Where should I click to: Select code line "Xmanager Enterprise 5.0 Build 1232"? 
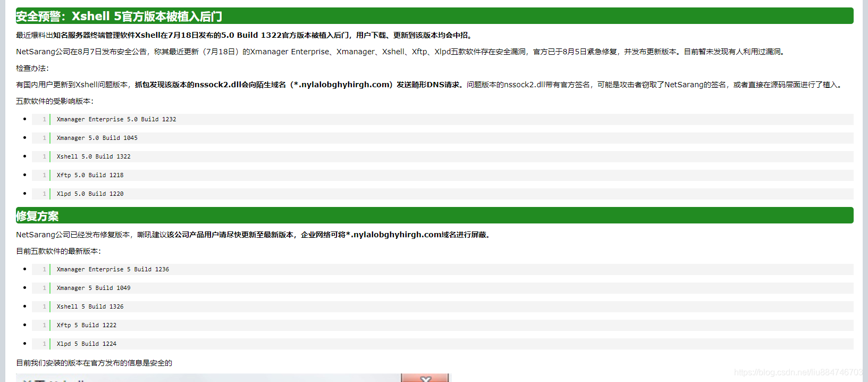tap(116, 119)
